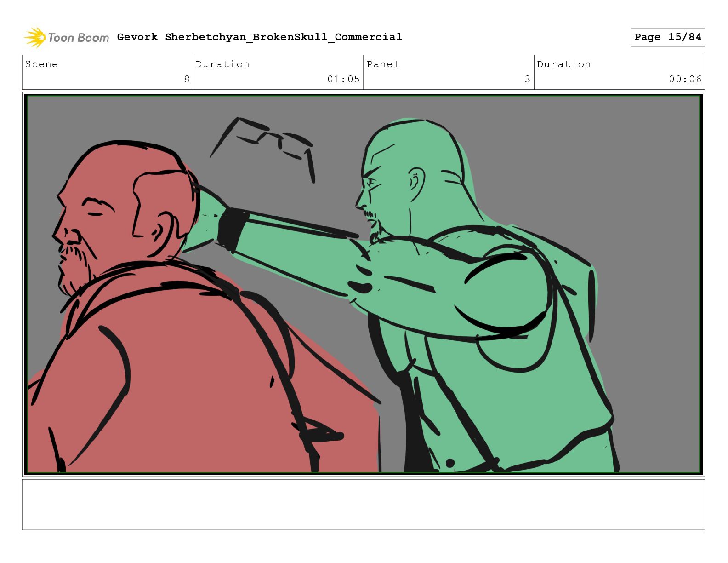
Task: Click the empty notes box below the panel
Action: point(364,505)
